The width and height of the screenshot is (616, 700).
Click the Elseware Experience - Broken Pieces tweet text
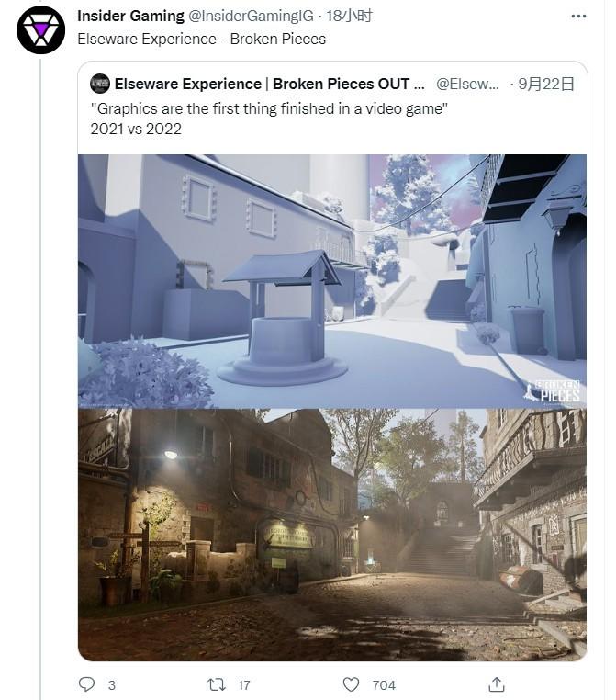tap(202, 40)
